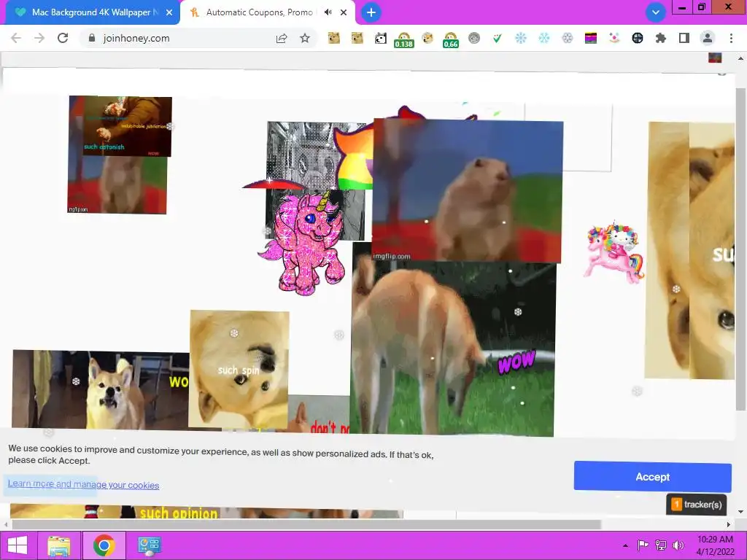Close the Mac Background 4K Wallpaper tab
This screenshot has height=560, width=747.
coord(169,12)
